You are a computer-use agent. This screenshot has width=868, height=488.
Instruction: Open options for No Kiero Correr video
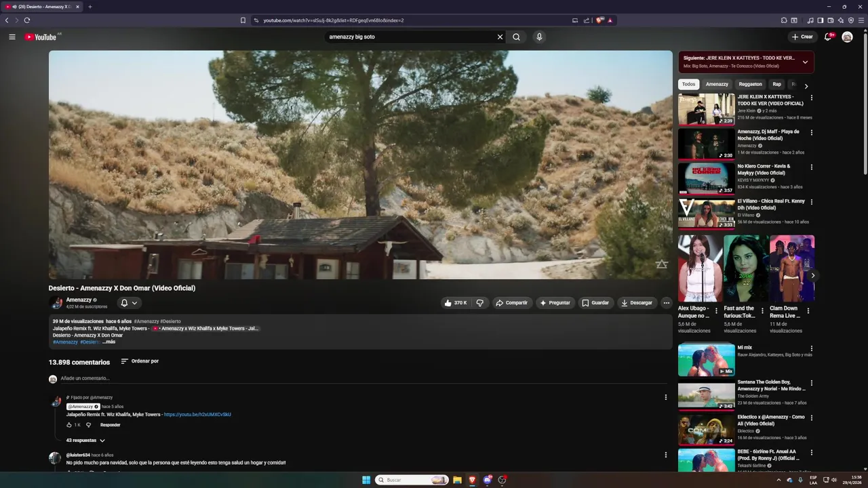(x=811, y=167)
